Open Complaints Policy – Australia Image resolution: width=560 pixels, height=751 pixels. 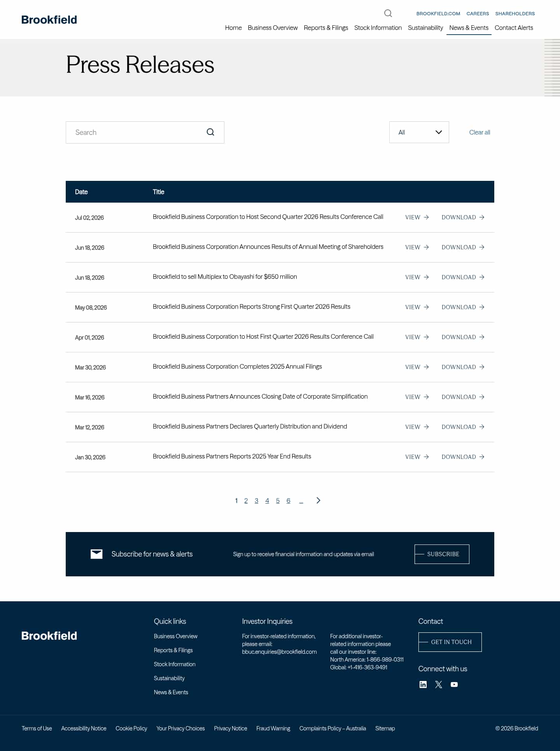coord(332,728)
